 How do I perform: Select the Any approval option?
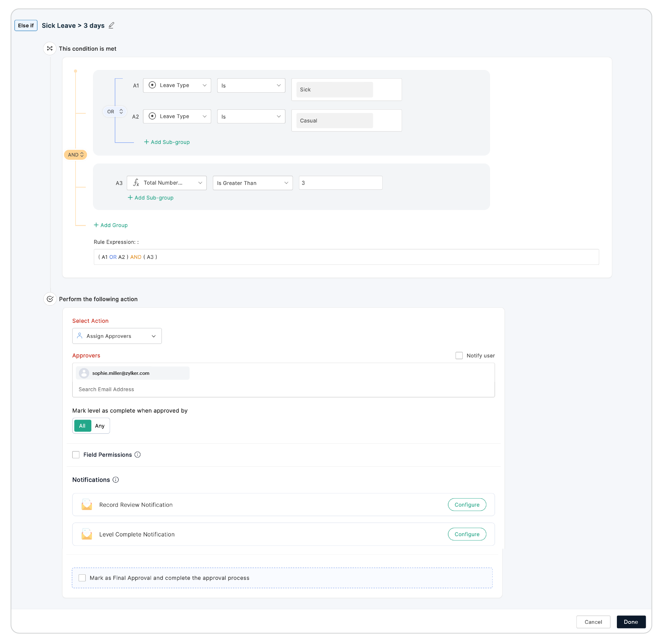(x=100, y=426)
